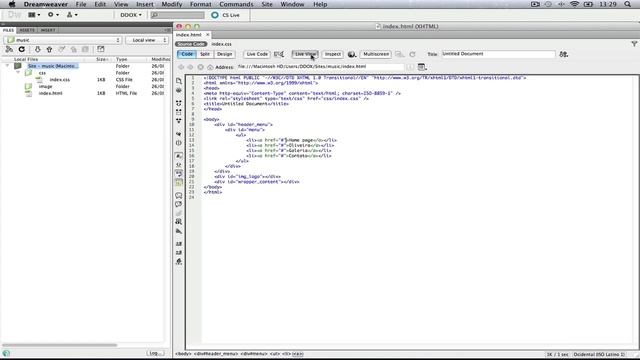Open the Commands menu
Viewport: 640px width, 360px height.
pos(236,4)
